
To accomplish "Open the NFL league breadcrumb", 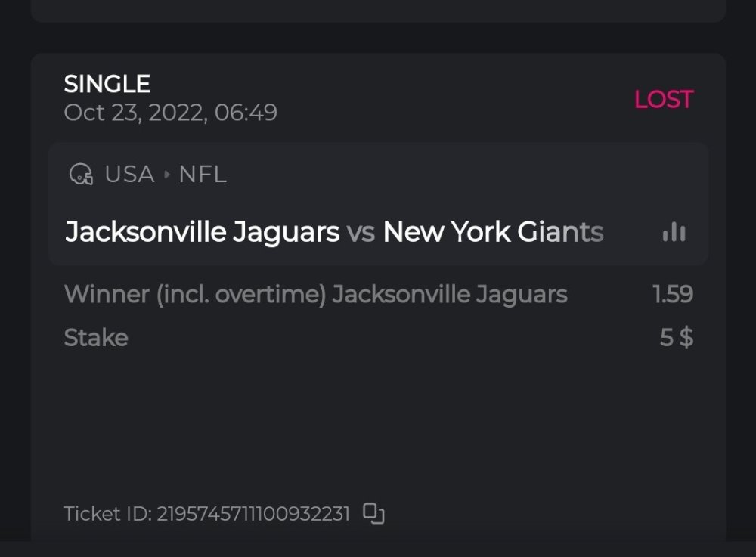I will (203, 175).
